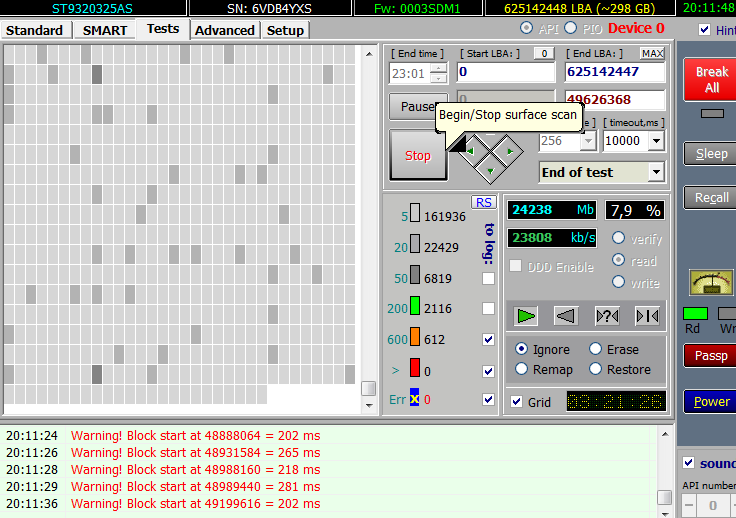Click the red bad-block color indicator

click(415, 368)
